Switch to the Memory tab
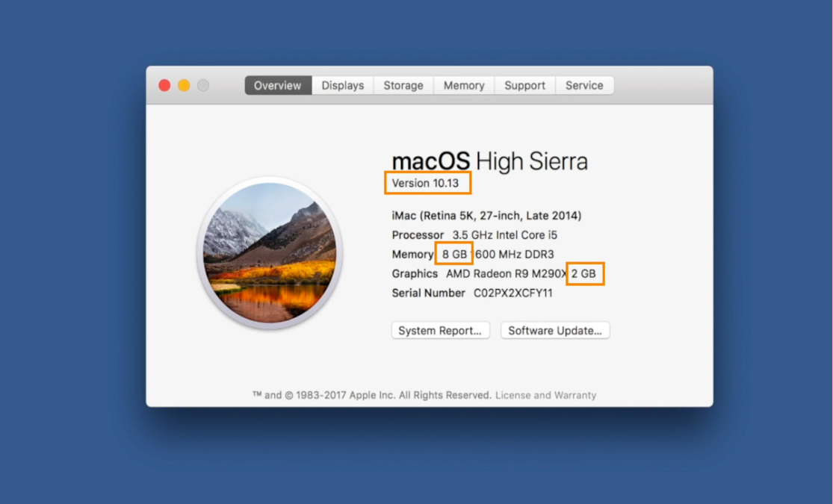The image size is (833, 504). tap(464, 86)
